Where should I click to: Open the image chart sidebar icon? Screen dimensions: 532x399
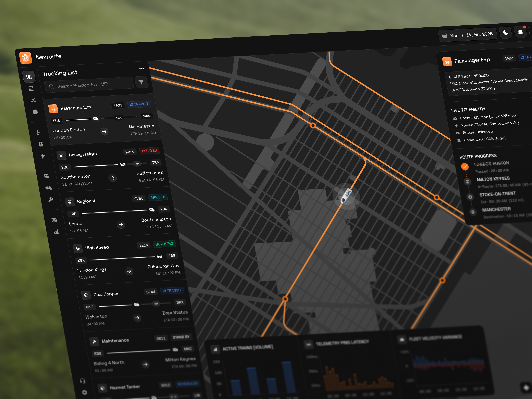pyautogui.click(x=54, y=220)
